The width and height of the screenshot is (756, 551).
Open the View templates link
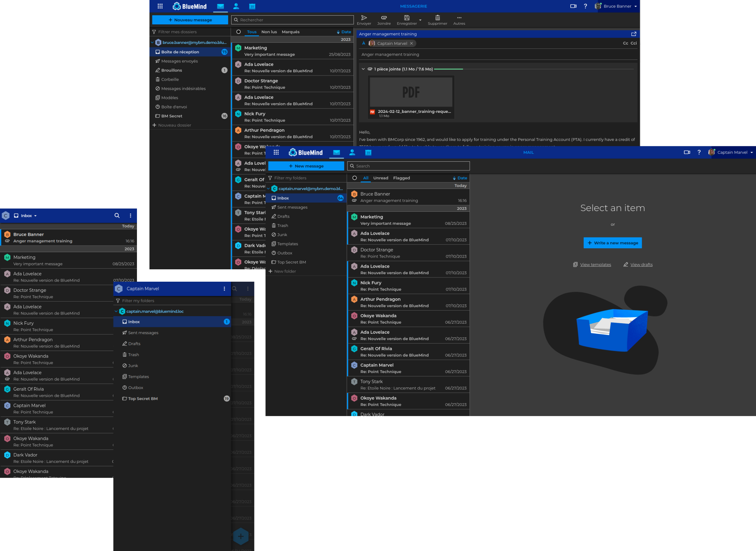point(595,265)
